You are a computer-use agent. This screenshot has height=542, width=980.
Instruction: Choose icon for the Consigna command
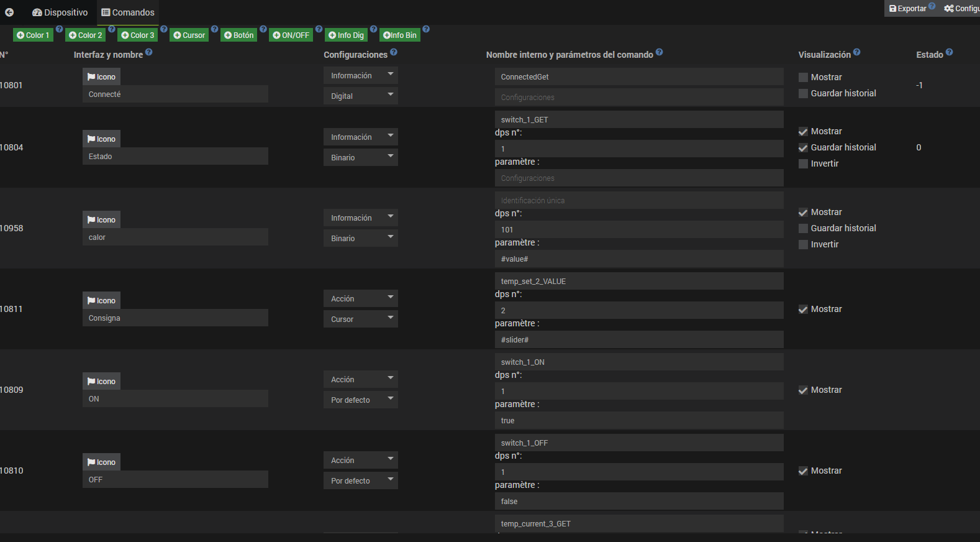(101, 301)
